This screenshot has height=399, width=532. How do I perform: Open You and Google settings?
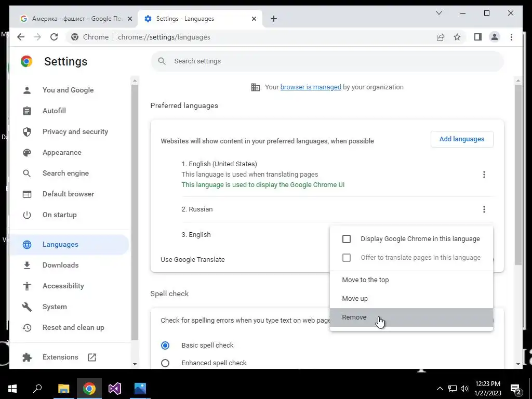[68, 90]
